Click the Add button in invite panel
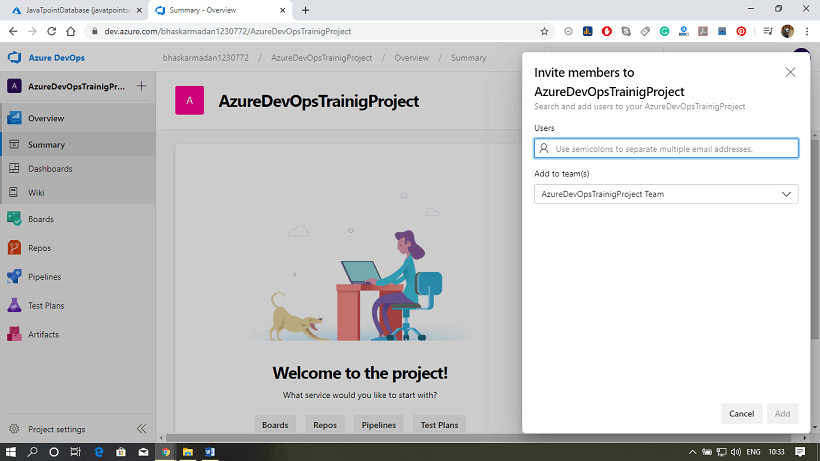820x461 pixels. [782, 413]
